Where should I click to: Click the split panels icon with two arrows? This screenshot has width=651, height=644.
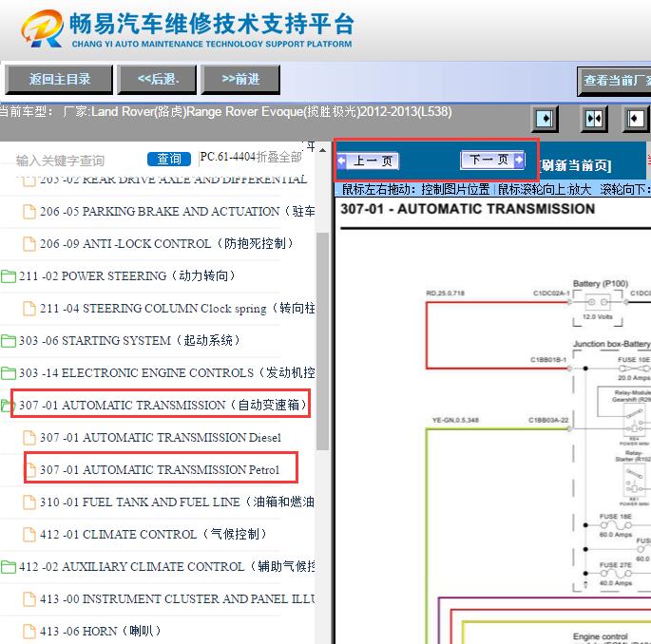coord(594,119)
